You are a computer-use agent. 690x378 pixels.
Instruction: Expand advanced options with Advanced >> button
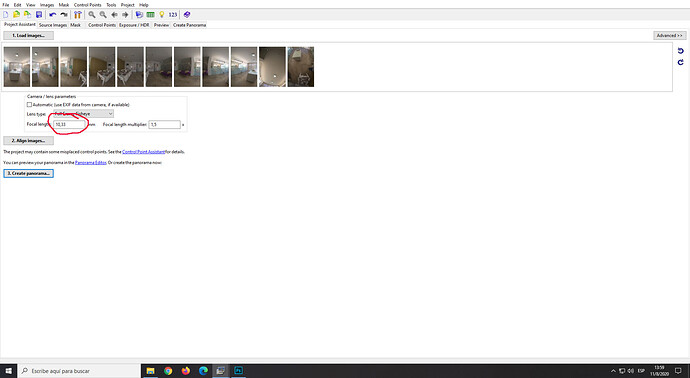[x=669, y=35]
